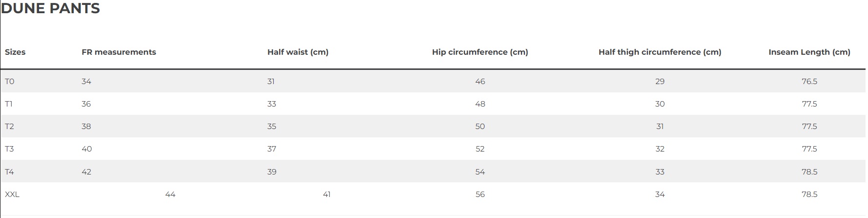Click the T2 size row label
The width and height of the screenshot is (868, 218).
point(9,126)
